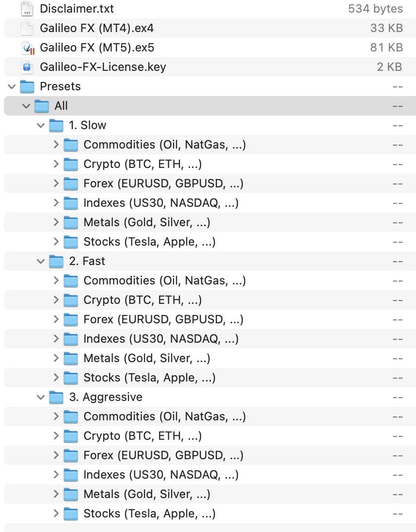This screenshot has width=416, height=532.
Task: Click the 3. Aggressive folder icon
Action: [x=56, y=398]
